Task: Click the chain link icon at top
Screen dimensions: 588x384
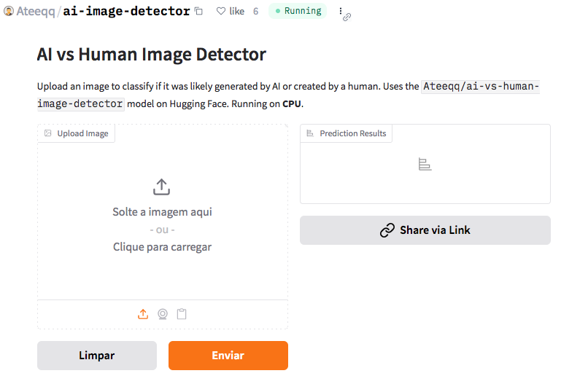Action: click(347, 17)
